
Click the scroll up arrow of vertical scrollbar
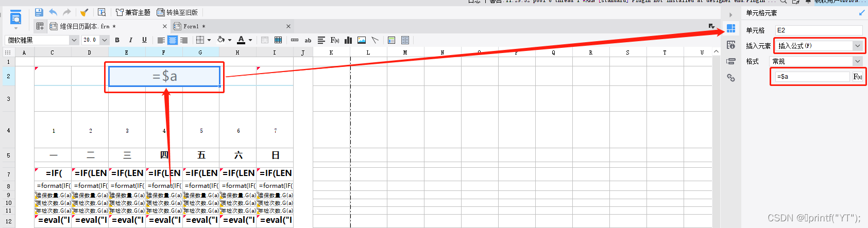716,52
